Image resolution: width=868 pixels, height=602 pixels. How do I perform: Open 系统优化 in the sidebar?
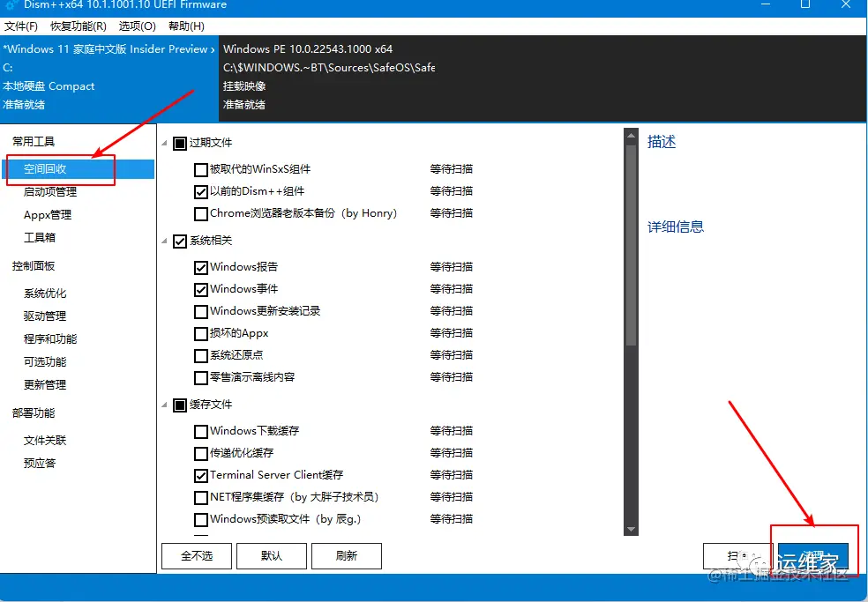tap(45, 294)
